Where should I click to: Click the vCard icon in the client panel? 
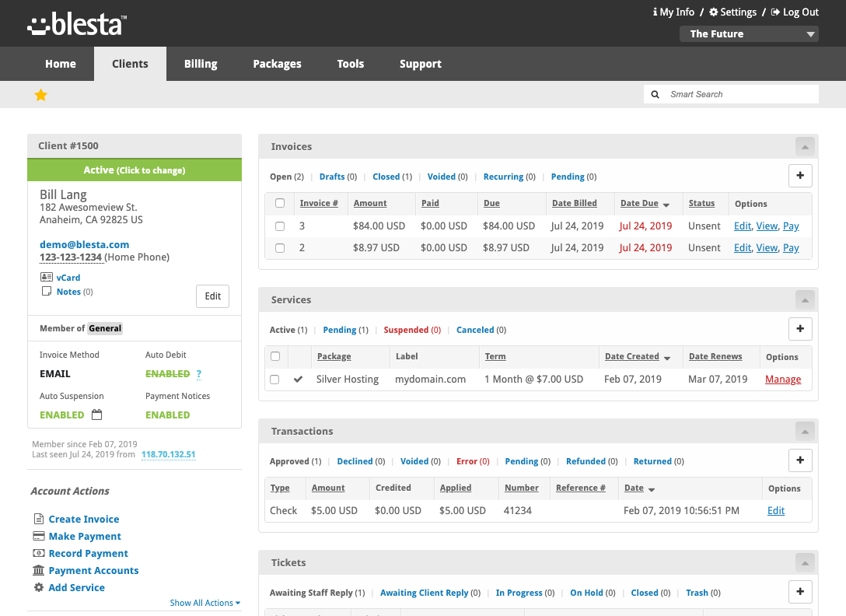point(48,277)
